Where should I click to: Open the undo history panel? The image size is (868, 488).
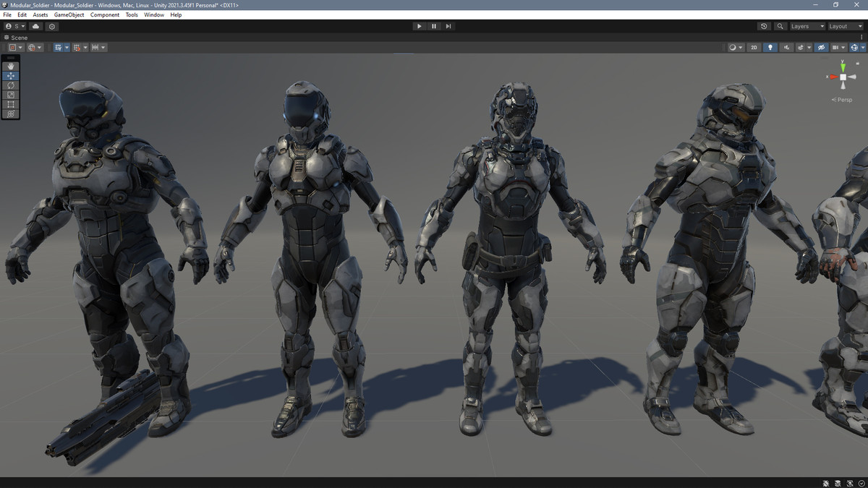pyautogui.click(x=764, y=26)
